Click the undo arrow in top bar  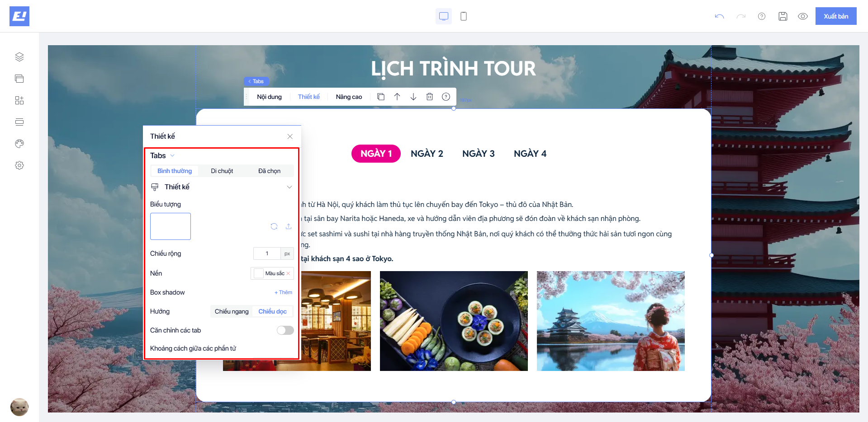(719, 16)
